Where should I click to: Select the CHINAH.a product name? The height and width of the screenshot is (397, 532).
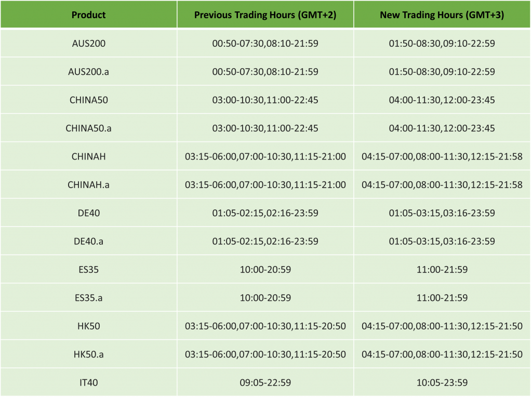(88, 185)
